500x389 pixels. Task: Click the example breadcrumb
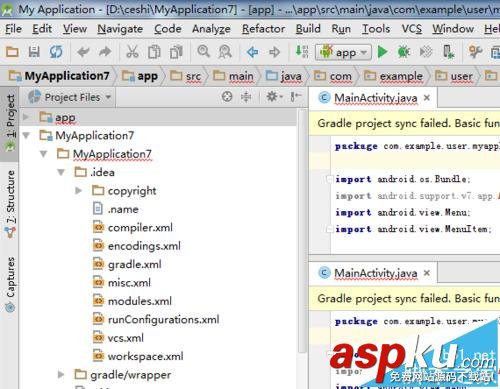(393, 76)
